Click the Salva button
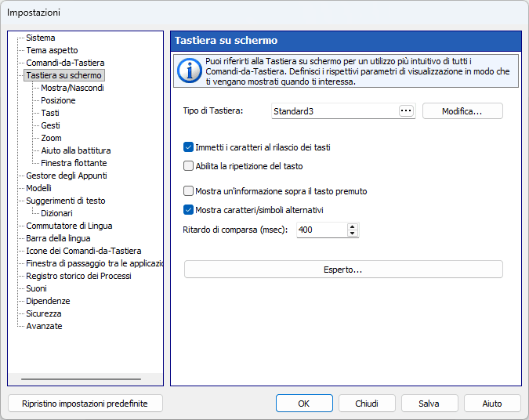This screenshot has width=529, height=420. tap(429, 404)
